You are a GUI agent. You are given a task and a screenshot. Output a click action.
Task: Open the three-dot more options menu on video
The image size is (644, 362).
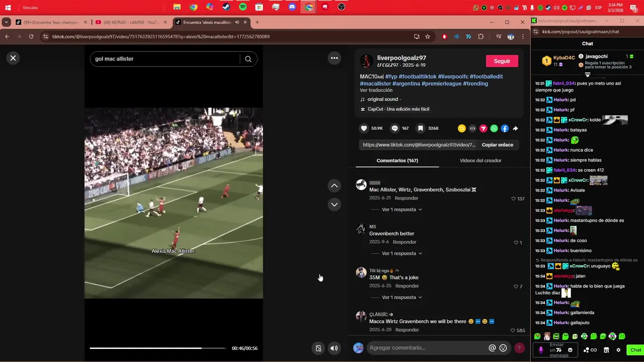tap(334, 58)
